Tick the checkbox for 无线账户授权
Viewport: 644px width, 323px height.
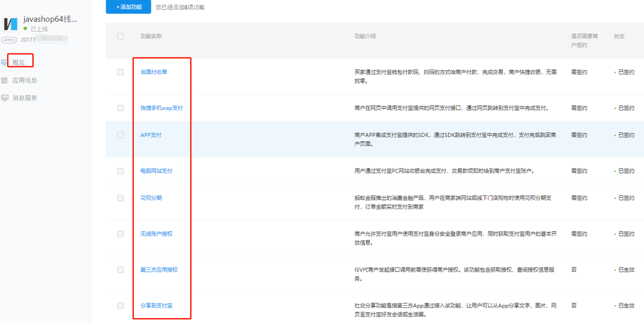tap(120, 233)
